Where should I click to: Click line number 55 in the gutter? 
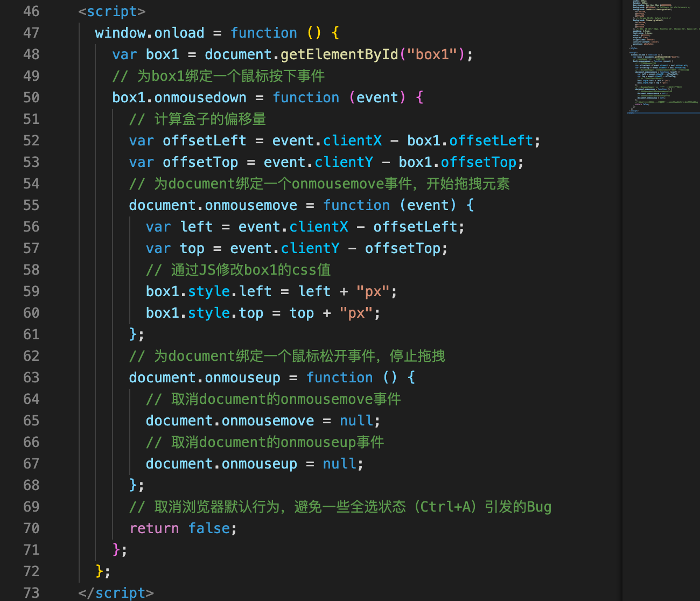pos(31,205)
